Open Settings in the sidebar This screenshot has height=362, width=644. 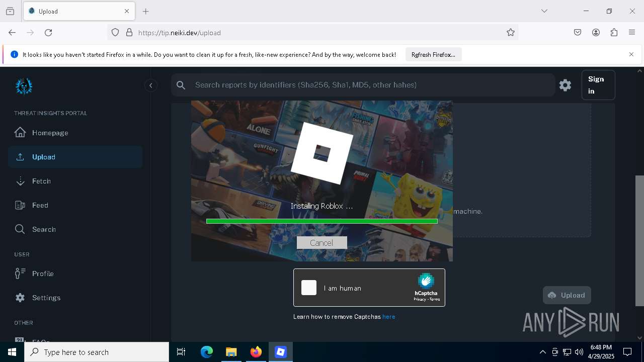coord(75,298)
